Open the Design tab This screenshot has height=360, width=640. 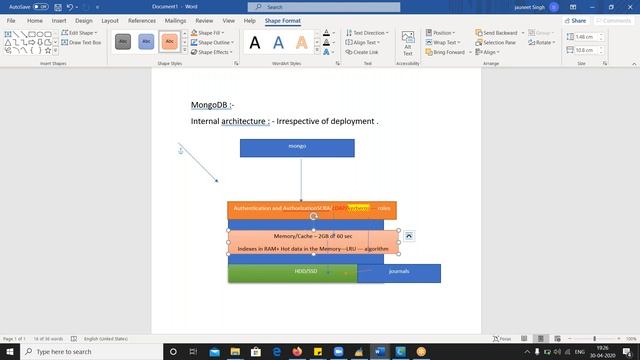coord(84,20)
